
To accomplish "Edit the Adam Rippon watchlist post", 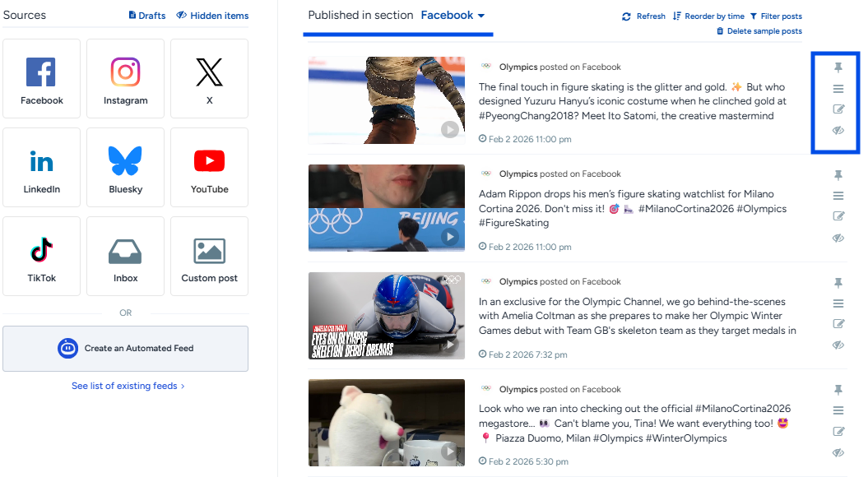I will [x=838, y=215].
